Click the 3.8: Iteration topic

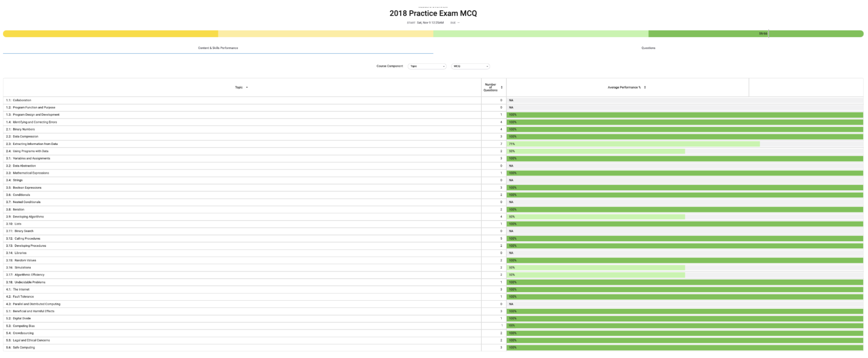click(x=15, y=209)
